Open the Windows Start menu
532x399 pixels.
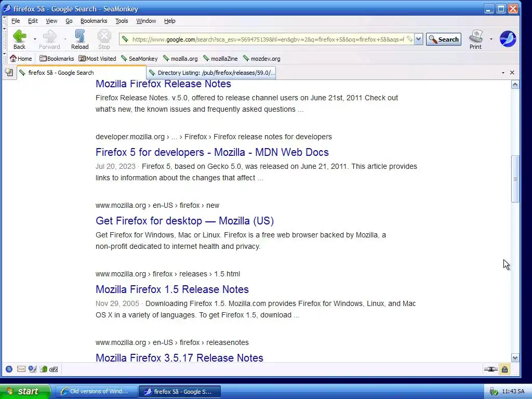(25, 391)
